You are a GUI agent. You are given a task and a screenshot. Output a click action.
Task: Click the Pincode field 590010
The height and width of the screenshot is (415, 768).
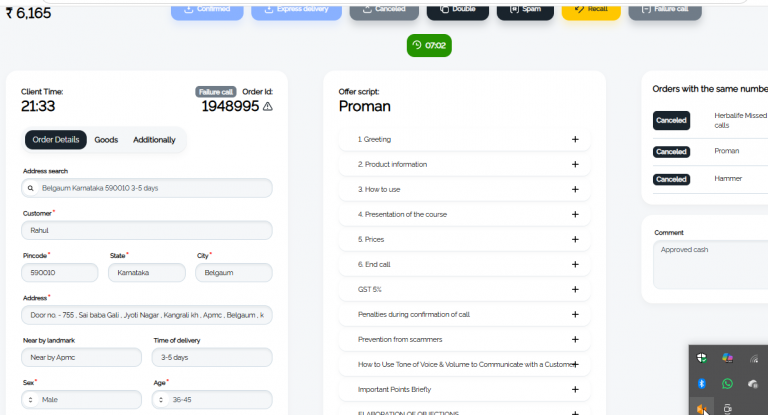[60, 272]
